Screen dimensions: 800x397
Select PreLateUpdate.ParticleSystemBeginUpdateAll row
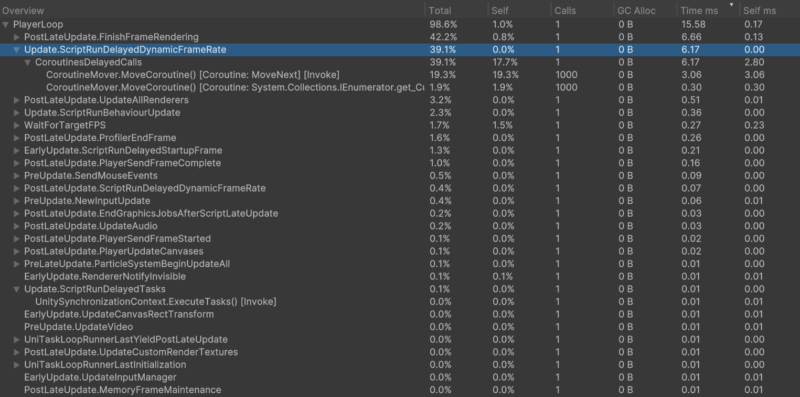[400, 264]
